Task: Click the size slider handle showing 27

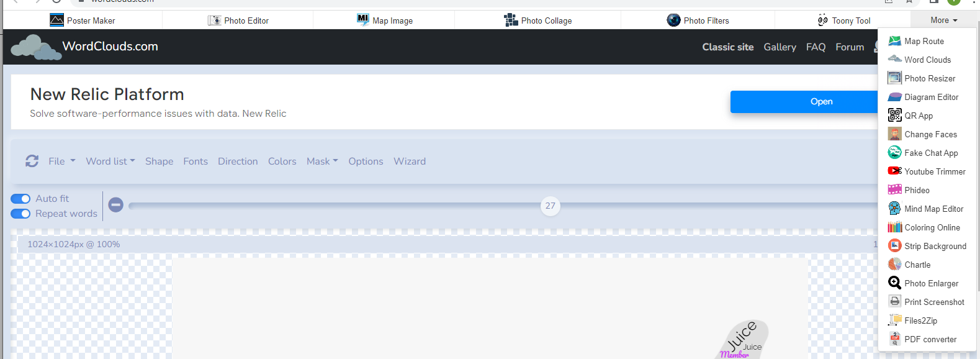Action: (x=551, y=206)
